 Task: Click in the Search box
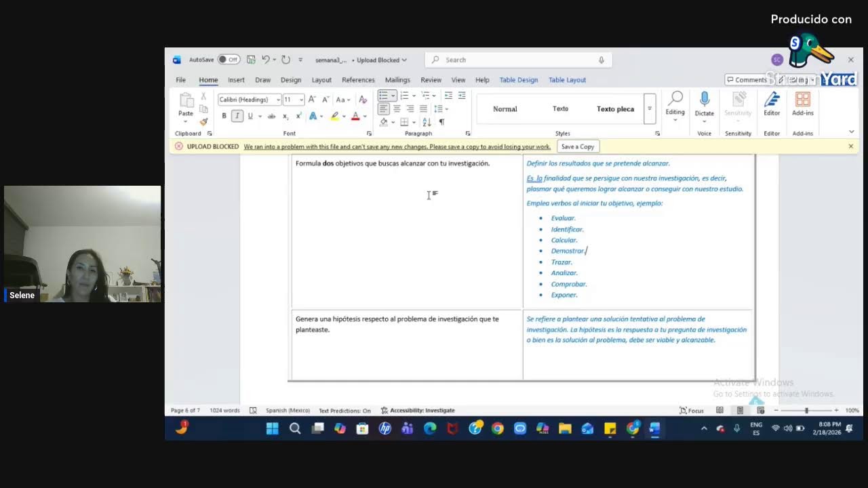(x=519, y=60)
